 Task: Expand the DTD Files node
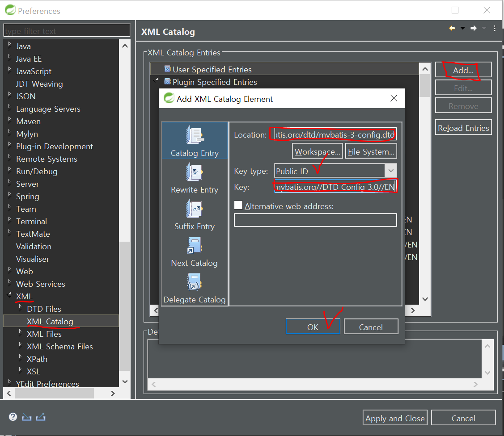click(x=20, y=306)
